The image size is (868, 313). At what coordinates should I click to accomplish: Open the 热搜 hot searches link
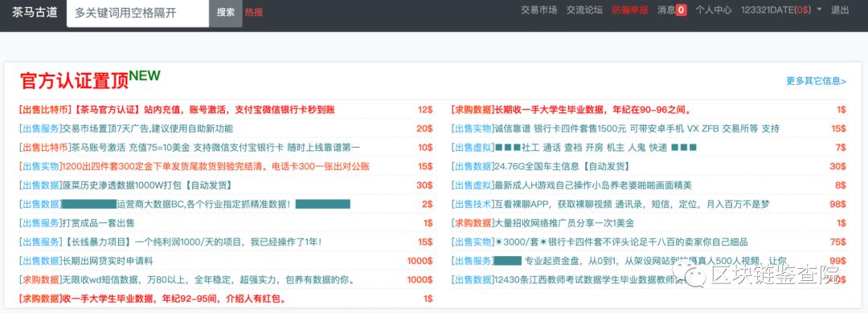(x=253, y=12)
